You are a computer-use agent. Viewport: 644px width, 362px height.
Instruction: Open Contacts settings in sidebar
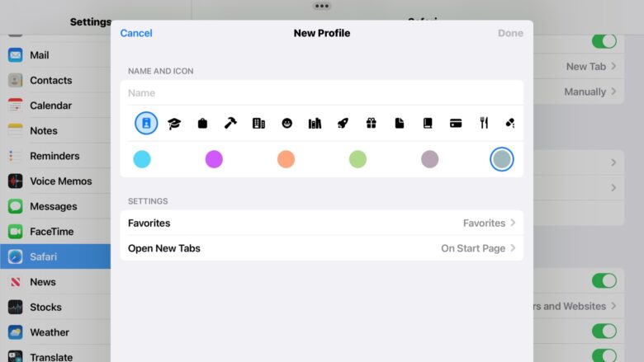(55, 80)
